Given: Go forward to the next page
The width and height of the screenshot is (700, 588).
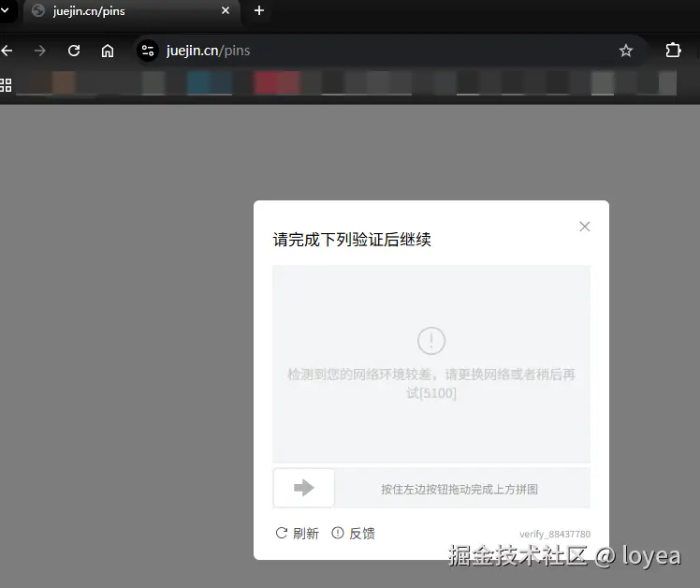Looking at the screenshot, I should pos(40,51).
